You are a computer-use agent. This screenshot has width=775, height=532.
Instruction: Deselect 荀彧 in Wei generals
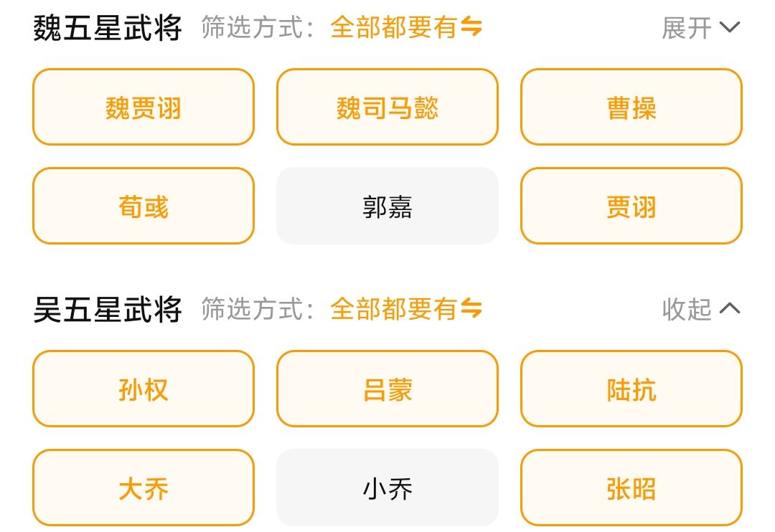point(144,206)
